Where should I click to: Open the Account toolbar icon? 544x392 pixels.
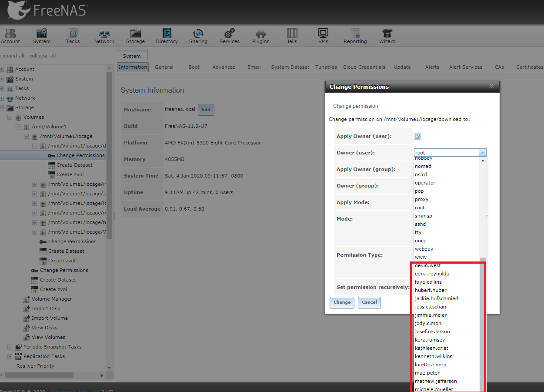[10, 36]
